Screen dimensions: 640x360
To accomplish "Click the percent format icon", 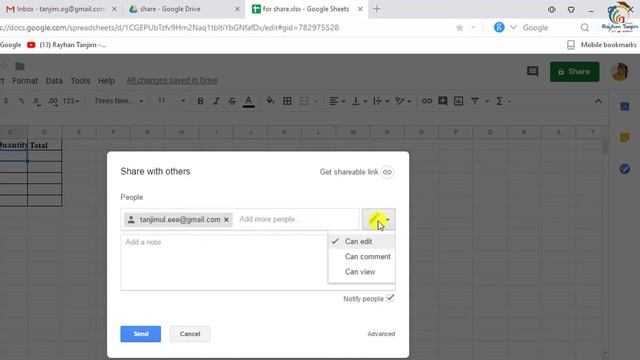I will pos(21,101).
